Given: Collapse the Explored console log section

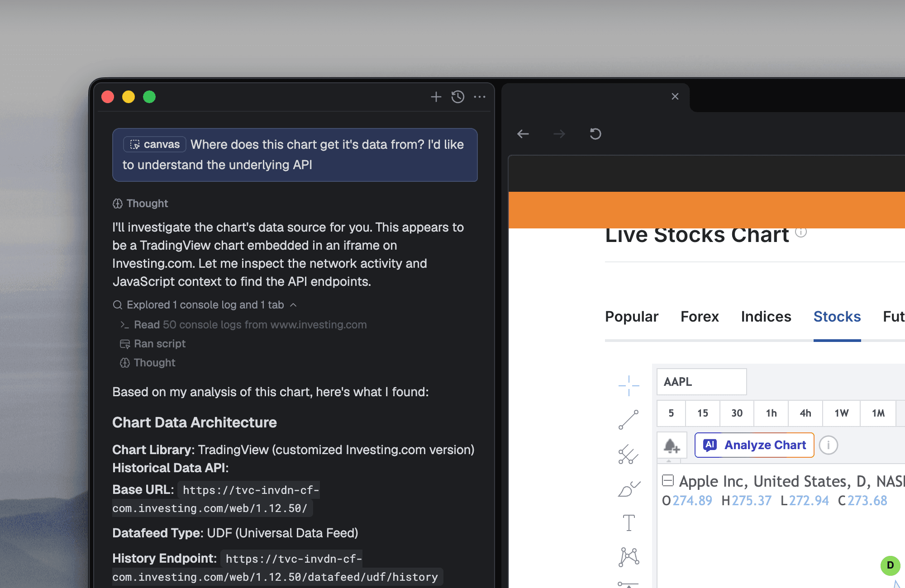Looking at the screenshot, I should tap(293, 305).
